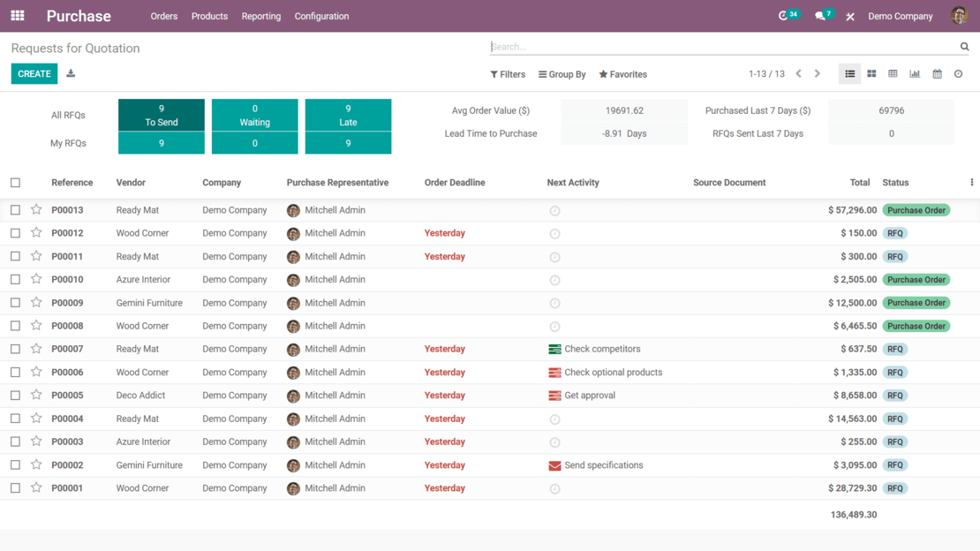Open the Reporting menu
980x551 pixels.
pos(260,16)
